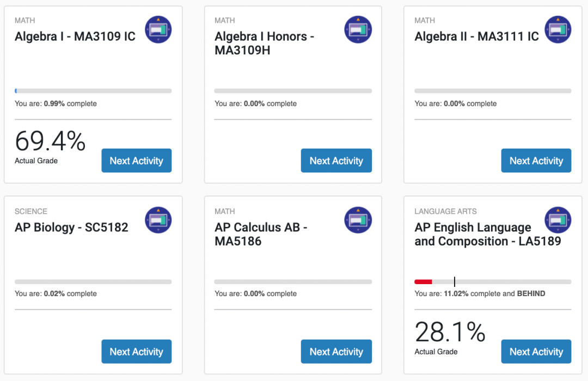Open AP English Language and Composition title
Viewport: 588px width, 381px height.
(x=487, y=235)
